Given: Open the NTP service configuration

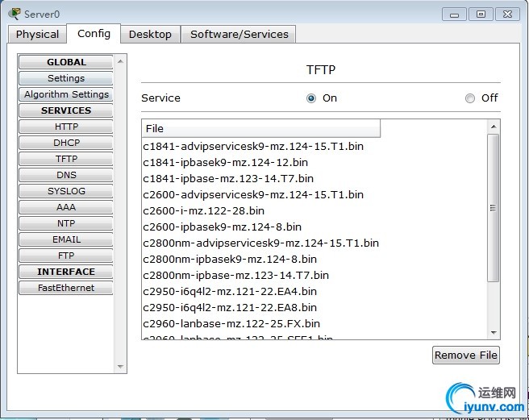Looking at the screenshot, I should 66,223.
